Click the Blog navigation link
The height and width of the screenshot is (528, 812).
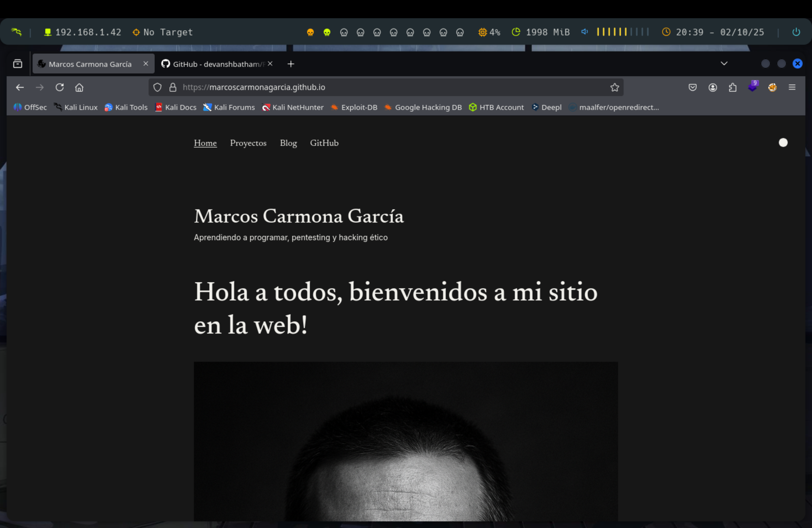click(x=288, y=143)
